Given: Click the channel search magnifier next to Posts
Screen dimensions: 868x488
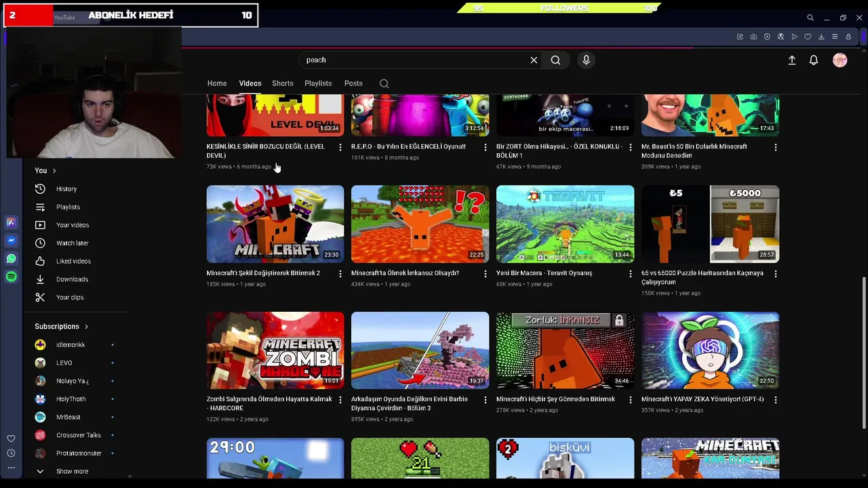Looking at the screenshot, I should coord(384,83).
